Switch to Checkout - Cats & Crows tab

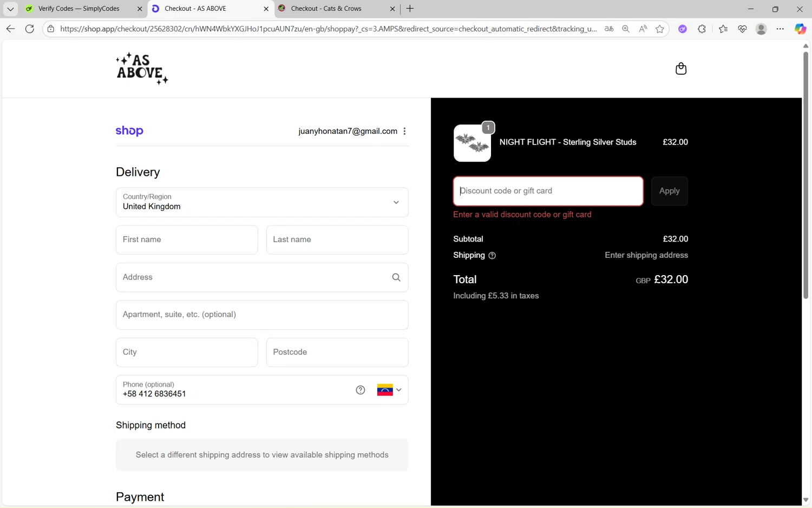pos(326,9)
